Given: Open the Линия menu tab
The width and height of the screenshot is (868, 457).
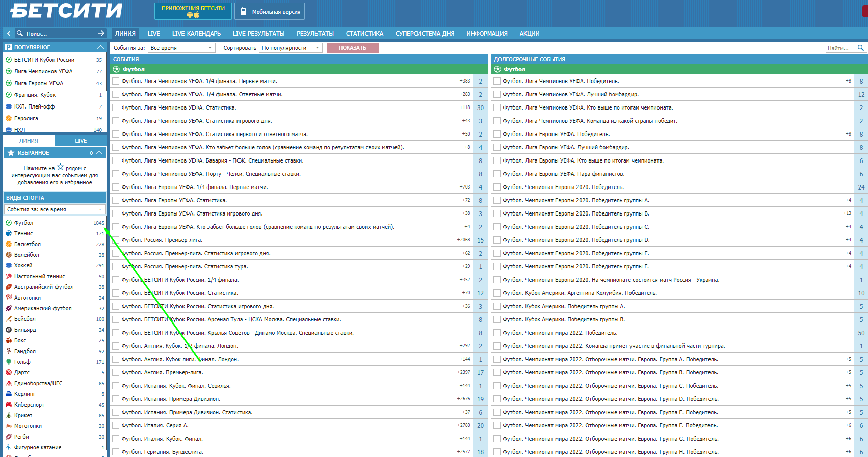Looking at the screenshot, I should tap(125, 34).
